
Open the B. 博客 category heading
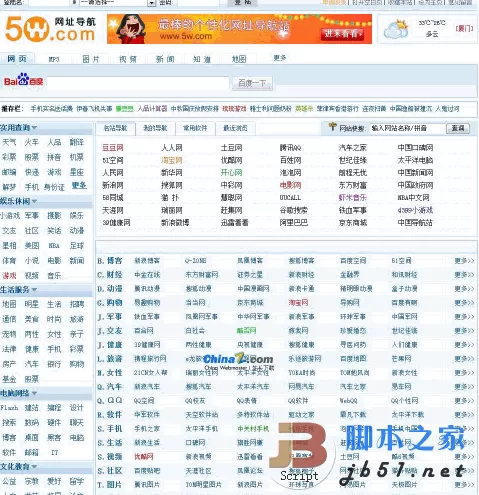tap(110, 261)
